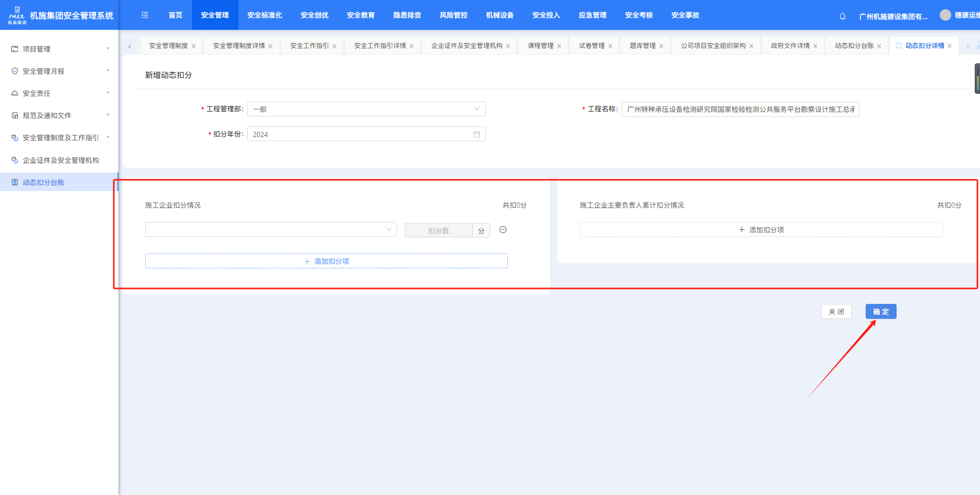This screenshot has height=495, width=980.
Task: Expand 项目管理 in the sidebar
Action: pos(59,49)
